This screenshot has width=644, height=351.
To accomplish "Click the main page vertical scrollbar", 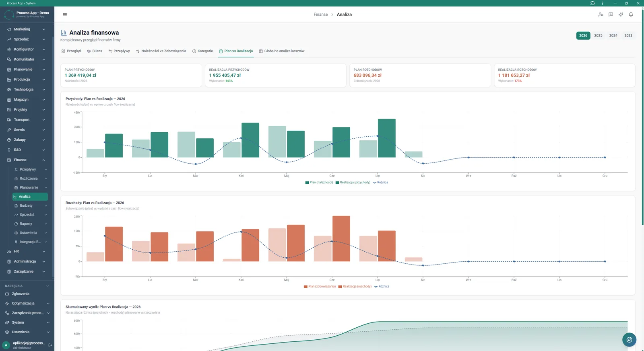I will [642, 117].
